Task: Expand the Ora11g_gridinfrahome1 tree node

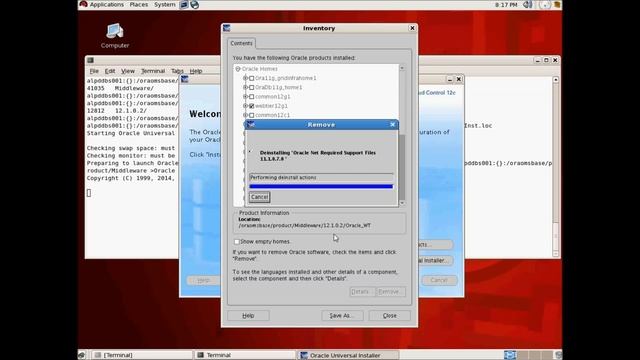Action: point(245,78)
